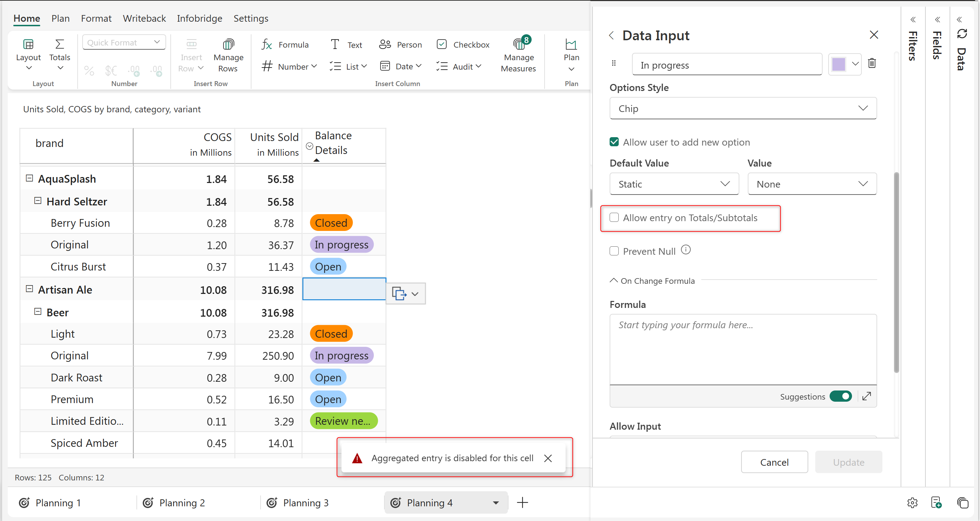This screenshot has height=521, width=980.
Task: Switch to the Writeback tab
Action: pos(144,18)
